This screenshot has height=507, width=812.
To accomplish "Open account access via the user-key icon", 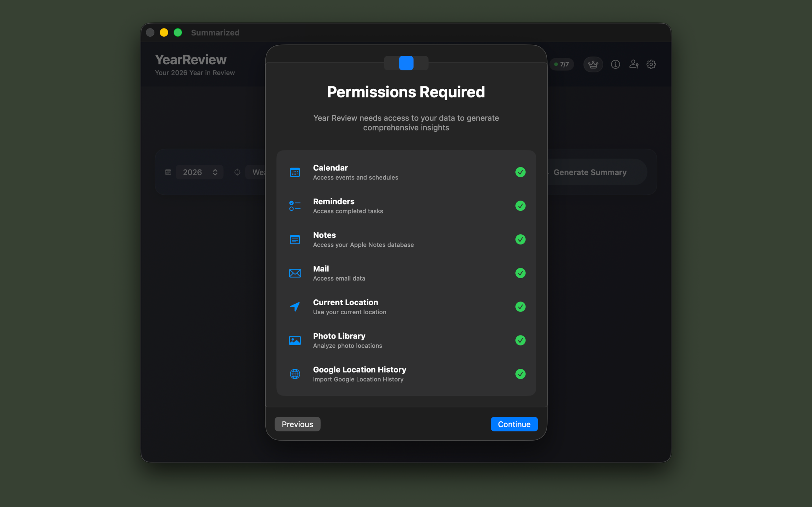I will click(634, 64).
